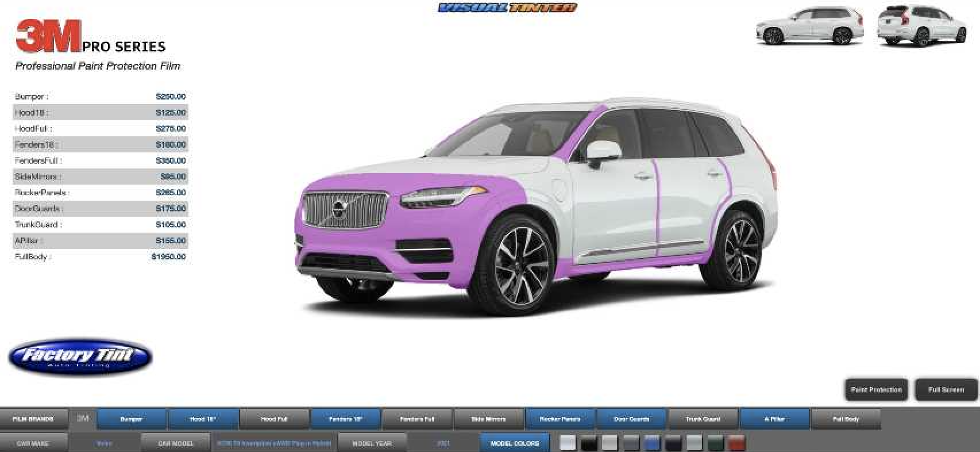Click the selected car make value
Image resolution: width=980 pixels, height=452 pixels.
pyautogui.click(x=104, y=443)
